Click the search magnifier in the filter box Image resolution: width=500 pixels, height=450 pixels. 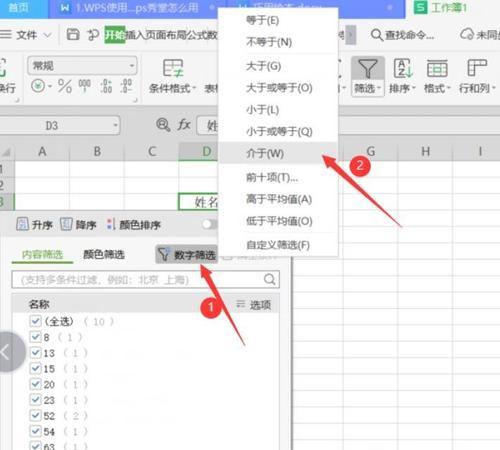point(269,279)
